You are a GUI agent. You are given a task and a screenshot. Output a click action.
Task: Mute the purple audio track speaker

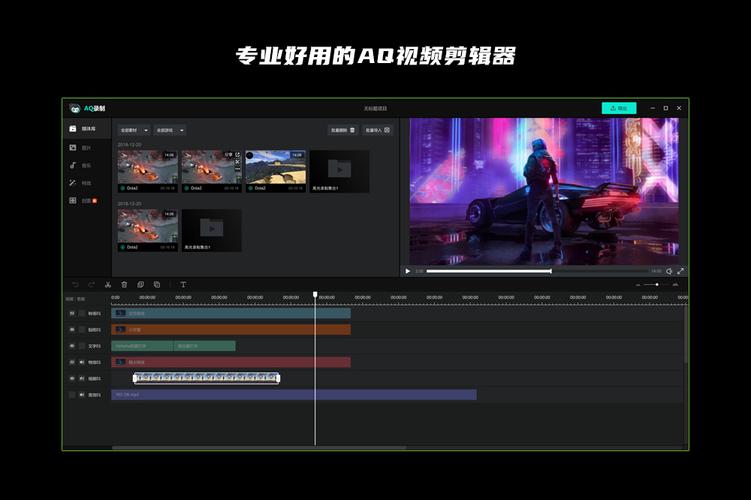[x=82, y=395]
